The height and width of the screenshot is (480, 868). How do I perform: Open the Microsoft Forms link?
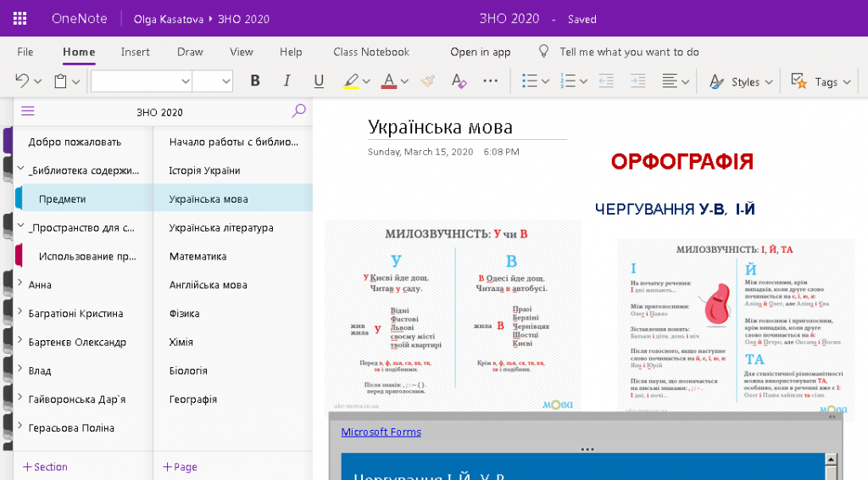pyautogui.click(x=381, y=432)
